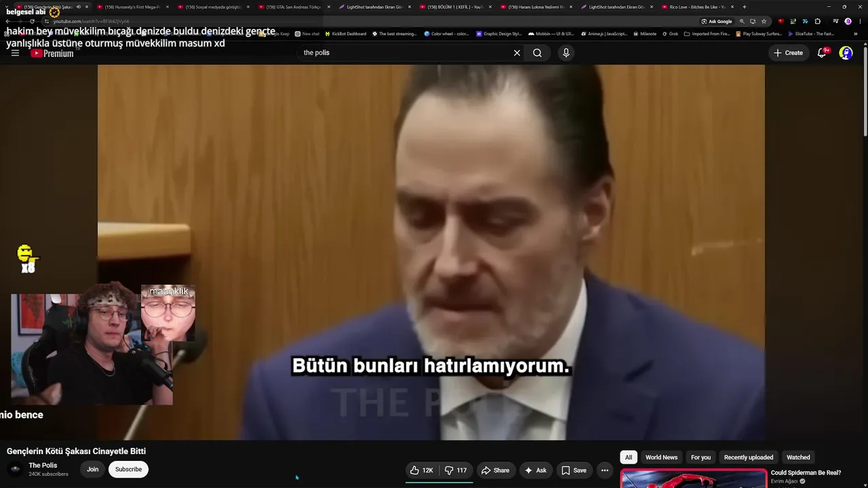Open the Grok bookmark

(x=669, y=34)
